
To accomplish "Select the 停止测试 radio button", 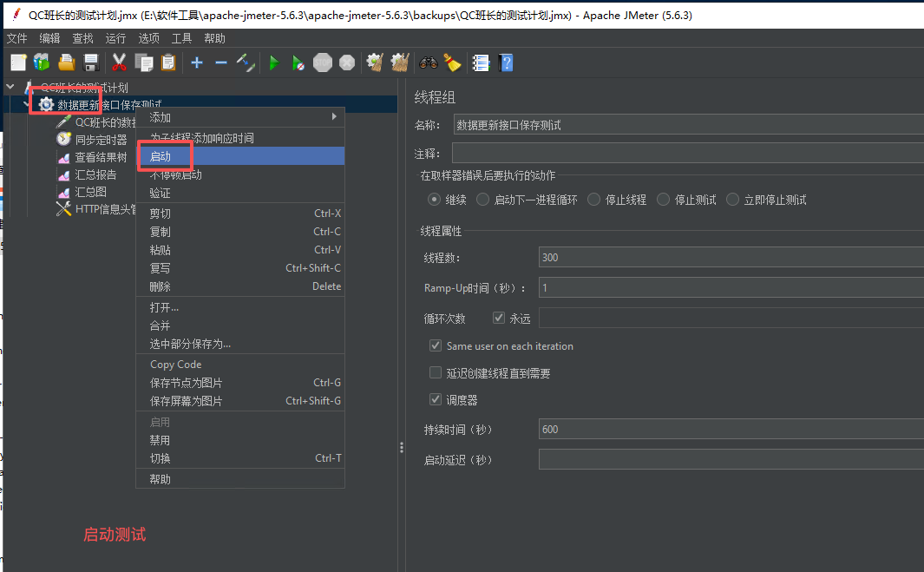I will [x=664, y=200].
